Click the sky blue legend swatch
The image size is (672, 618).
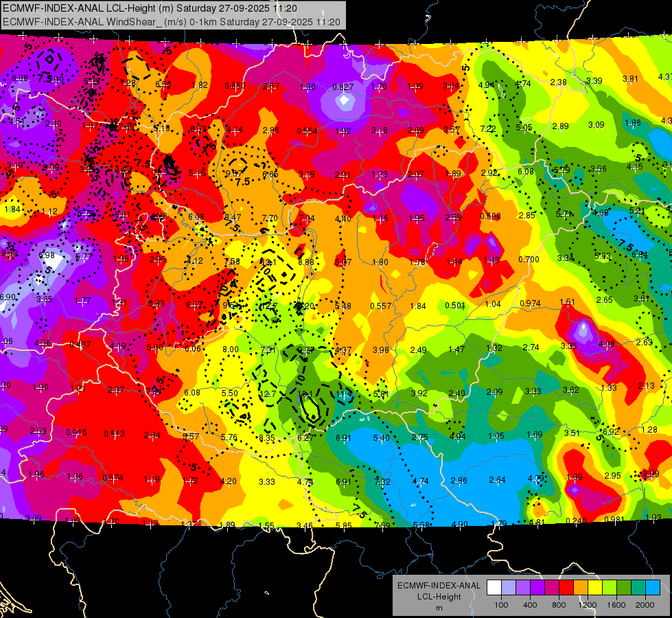[653, 588]
